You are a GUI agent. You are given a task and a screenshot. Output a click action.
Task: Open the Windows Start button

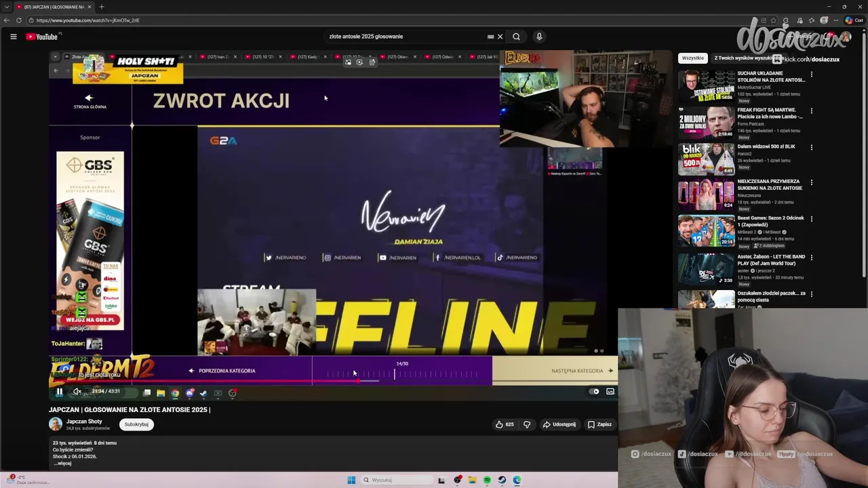(351, 480)
